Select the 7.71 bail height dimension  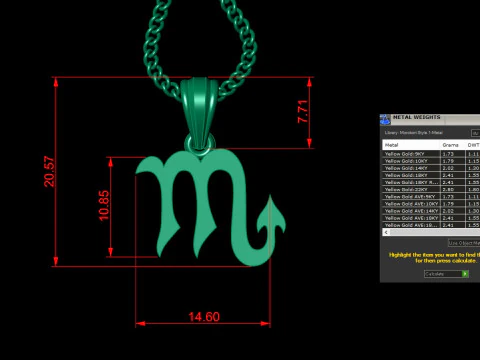303,112
